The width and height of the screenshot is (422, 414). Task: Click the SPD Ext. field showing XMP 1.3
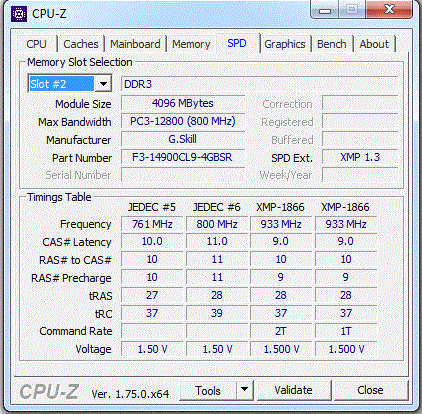(x=360, y=157)
